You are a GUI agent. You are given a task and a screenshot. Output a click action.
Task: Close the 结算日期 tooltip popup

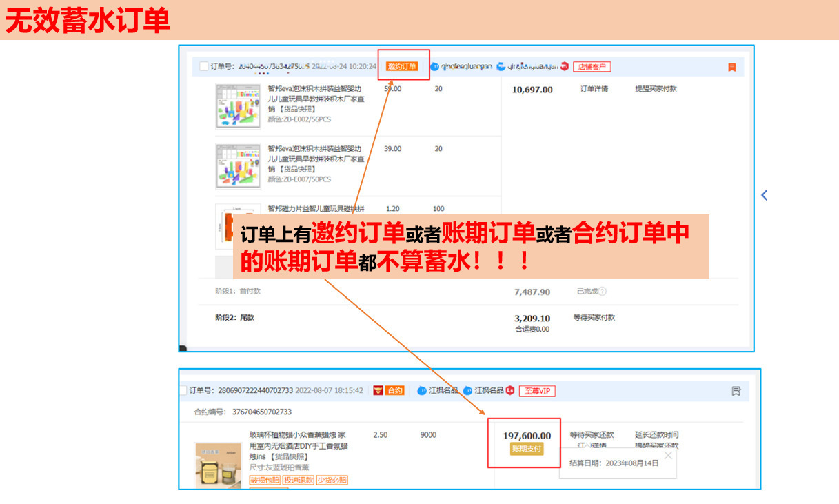(667, 455)
